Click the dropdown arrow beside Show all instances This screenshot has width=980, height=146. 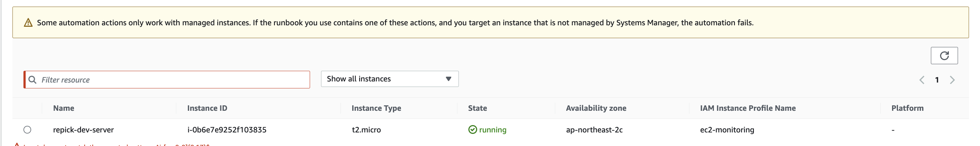click(x=449, y=79)
